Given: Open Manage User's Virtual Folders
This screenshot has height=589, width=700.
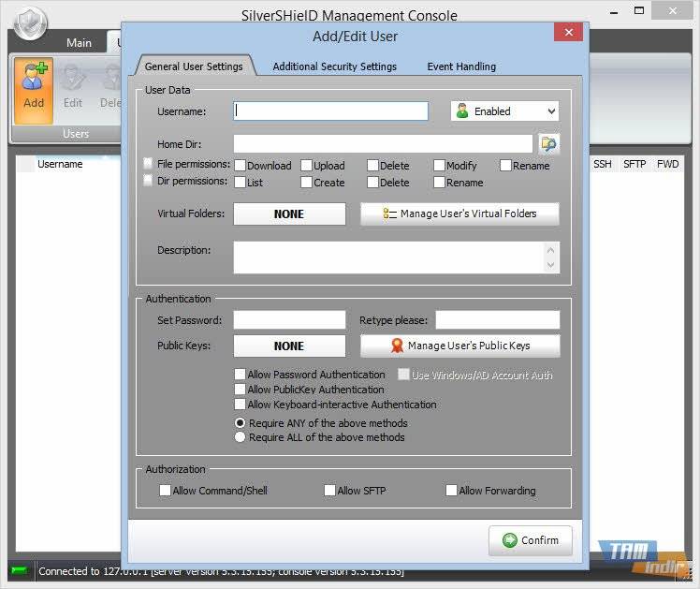Looking at the screenshot, I should click(x=459, y=214).
